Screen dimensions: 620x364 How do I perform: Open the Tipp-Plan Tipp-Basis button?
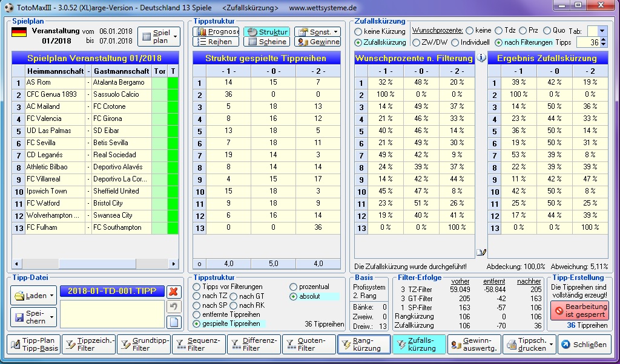click(34, 345)
